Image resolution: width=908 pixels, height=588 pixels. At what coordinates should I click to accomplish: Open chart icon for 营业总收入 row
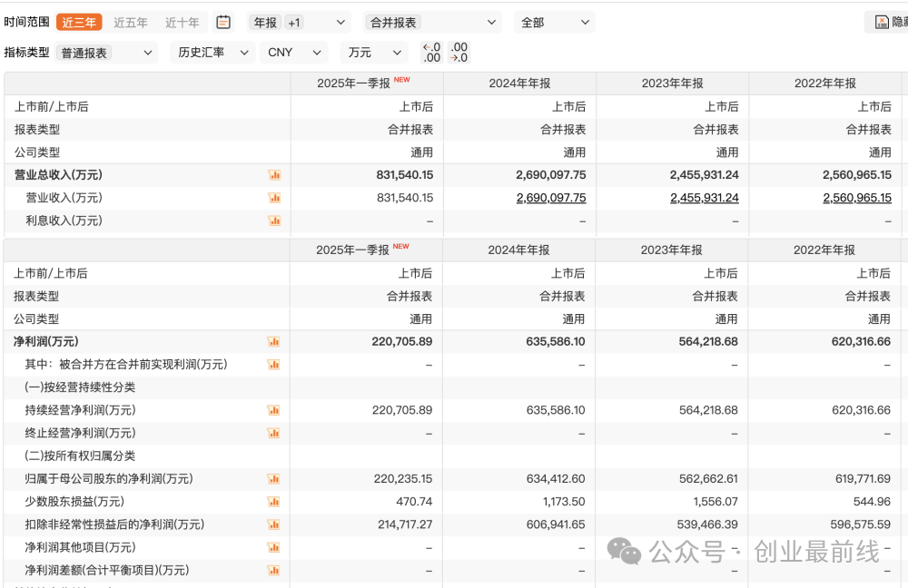(x=274, y=175)
